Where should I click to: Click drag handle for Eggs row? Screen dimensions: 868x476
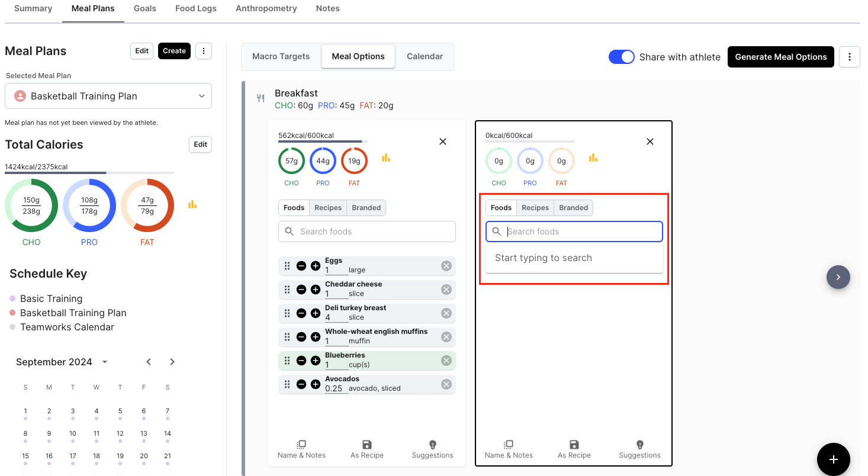pyautogui.click(x=287, y=266)
